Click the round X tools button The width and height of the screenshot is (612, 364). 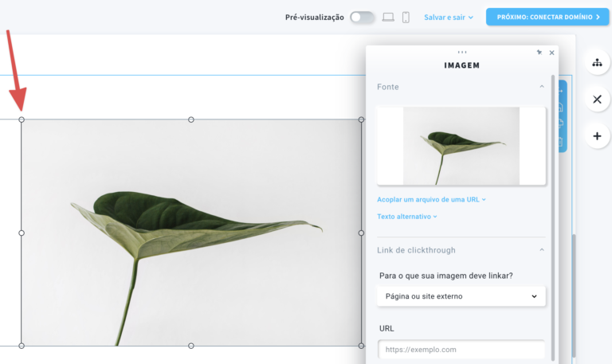(x=597, y=100)
